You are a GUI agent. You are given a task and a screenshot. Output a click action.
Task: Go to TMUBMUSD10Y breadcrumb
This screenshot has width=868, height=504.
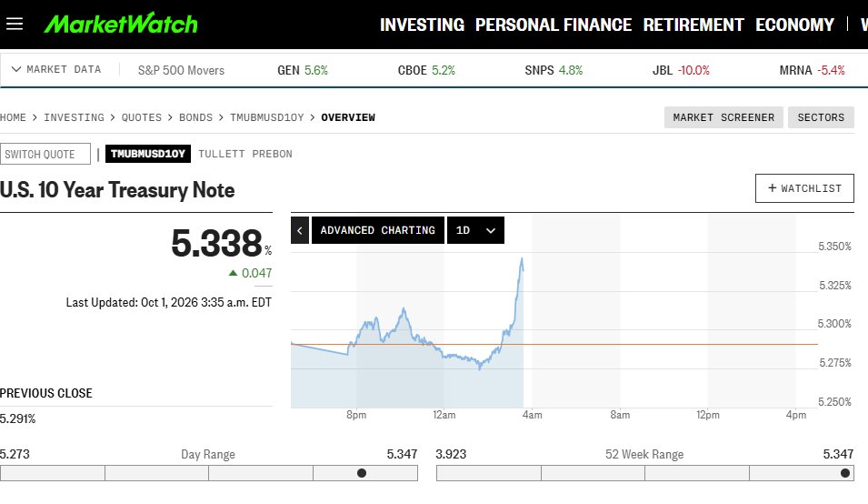pyautogui.click(x=267, y=117)
